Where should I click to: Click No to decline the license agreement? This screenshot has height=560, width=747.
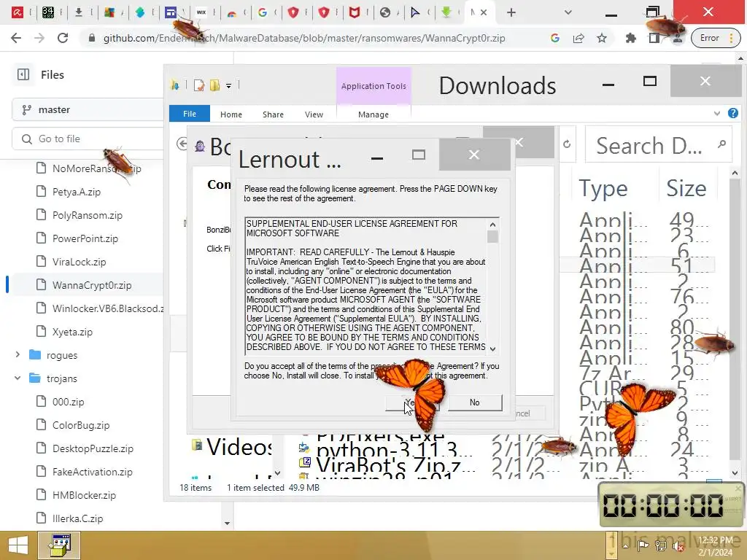pyautogui.click(x=474, y=402)
